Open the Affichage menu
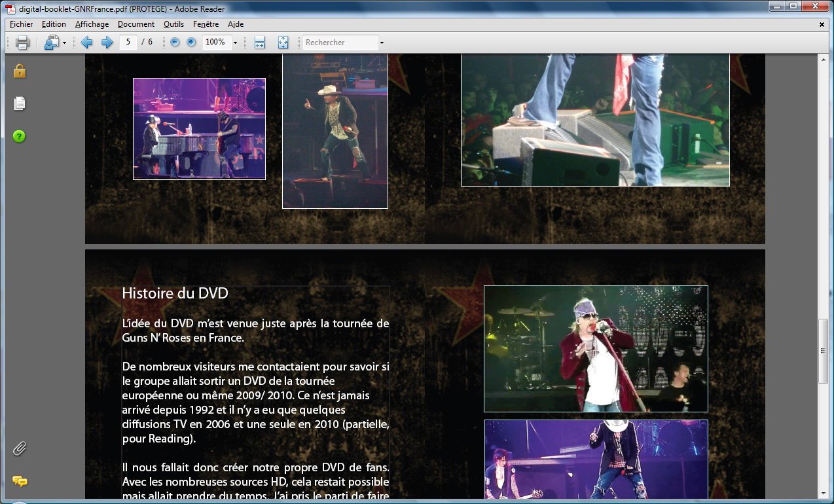834x504 pixels. pos(92,24)
